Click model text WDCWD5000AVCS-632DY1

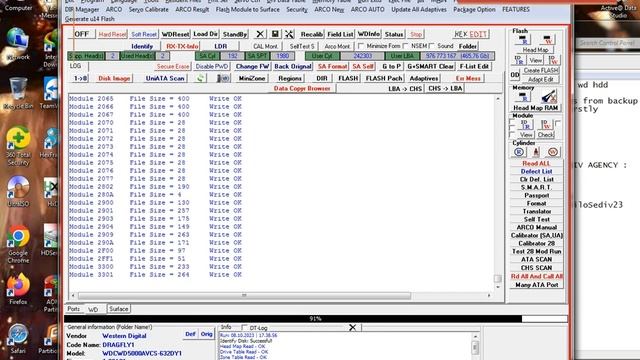pyautogui.click(x=142, y=353)
